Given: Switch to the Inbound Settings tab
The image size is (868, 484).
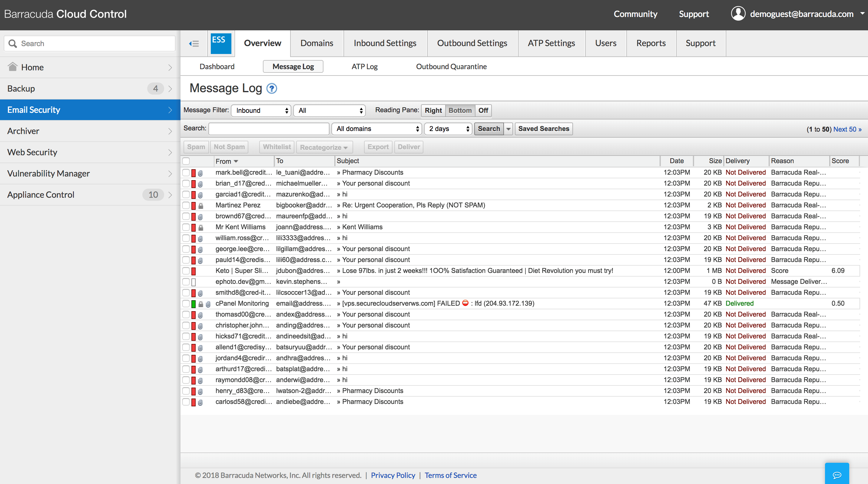Looking at the screenshot, I should [x=385, y=43].
